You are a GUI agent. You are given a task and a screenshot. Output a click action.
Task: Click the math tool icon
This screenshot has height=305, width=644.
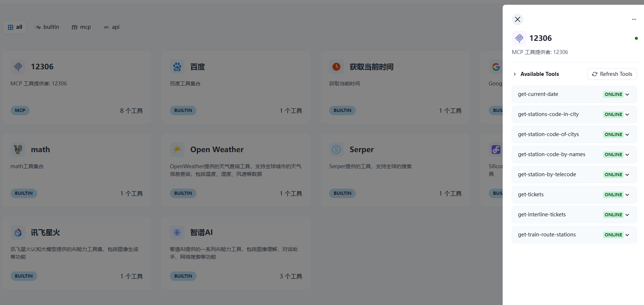[x=18, y=150]
